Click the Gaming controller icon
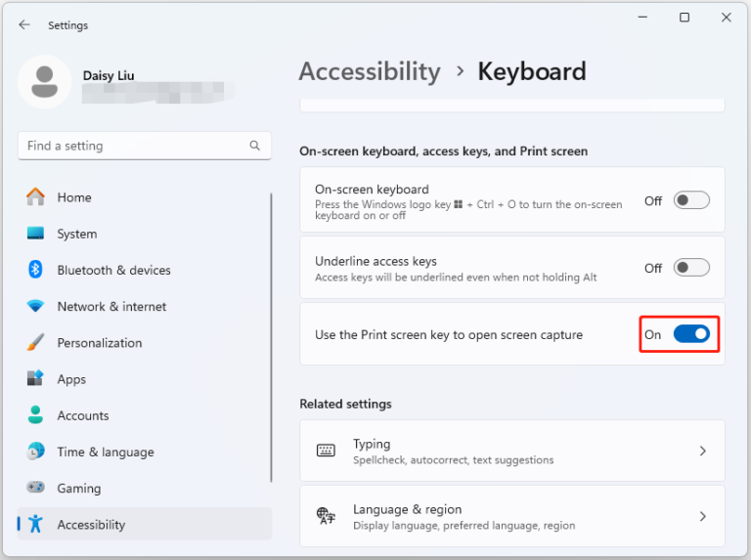Viewport: 751px width, 560px height. coord(36,489)
